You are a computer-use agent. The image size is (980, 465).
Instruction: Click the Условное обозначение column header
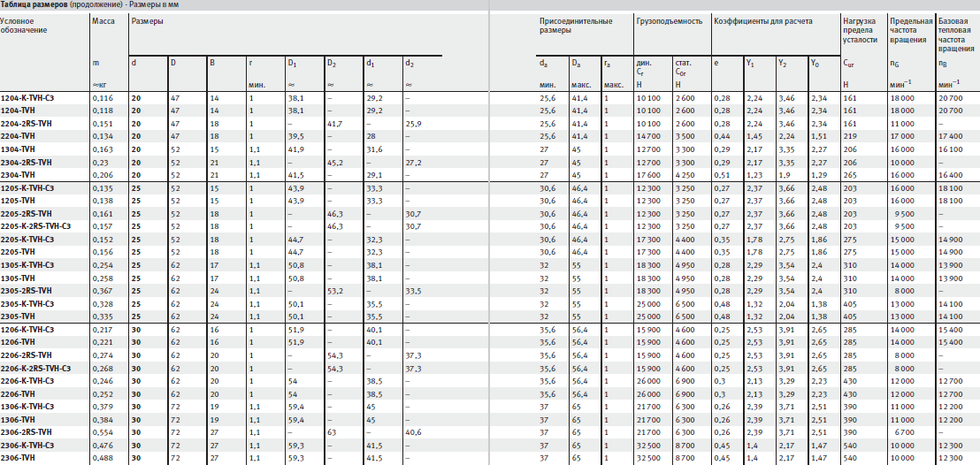(x=24, y=26)
